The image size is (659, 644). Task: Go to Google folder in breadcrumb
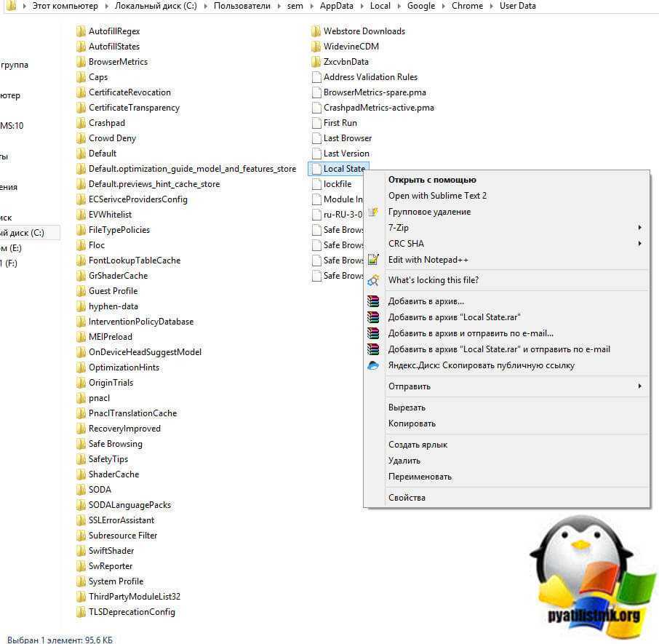tap(421, 6)
